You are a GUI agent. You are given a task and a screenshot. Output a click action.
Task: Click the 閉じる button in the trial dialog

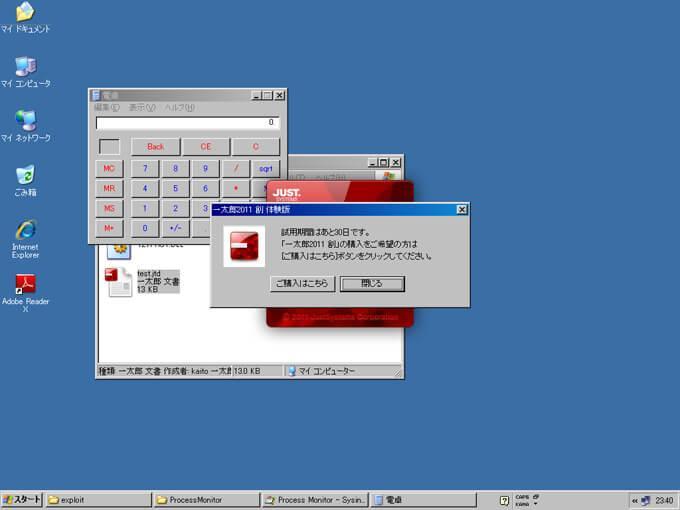click(372, 284)
